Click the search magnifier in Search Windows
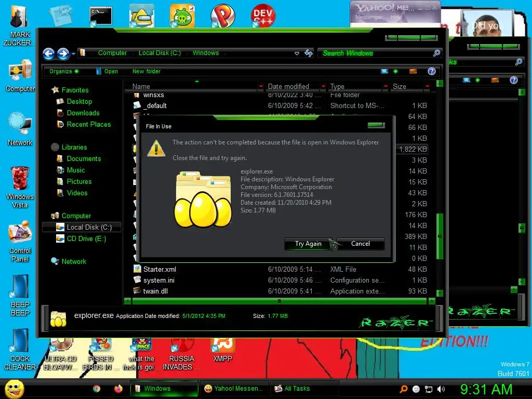The image size is (532, 399). point(436,53)
